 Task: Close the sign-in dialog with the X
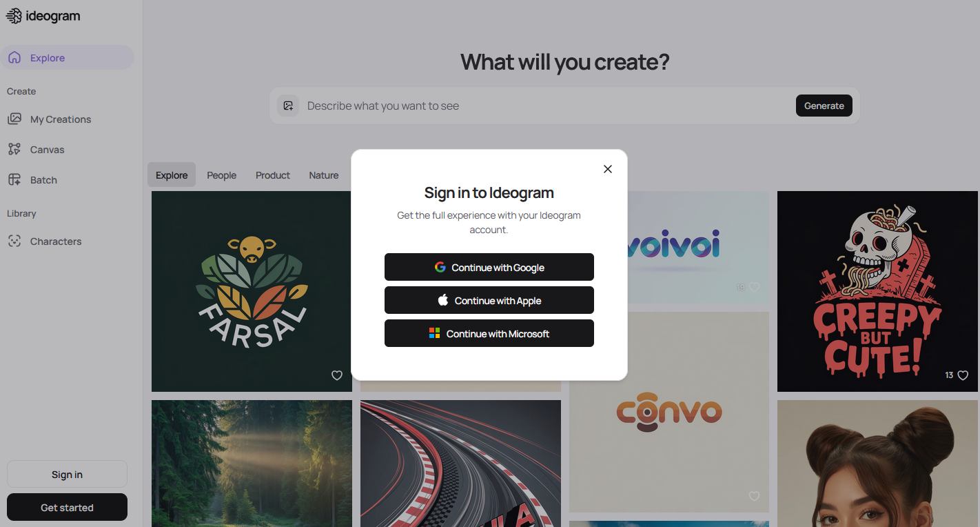(608, 169)
